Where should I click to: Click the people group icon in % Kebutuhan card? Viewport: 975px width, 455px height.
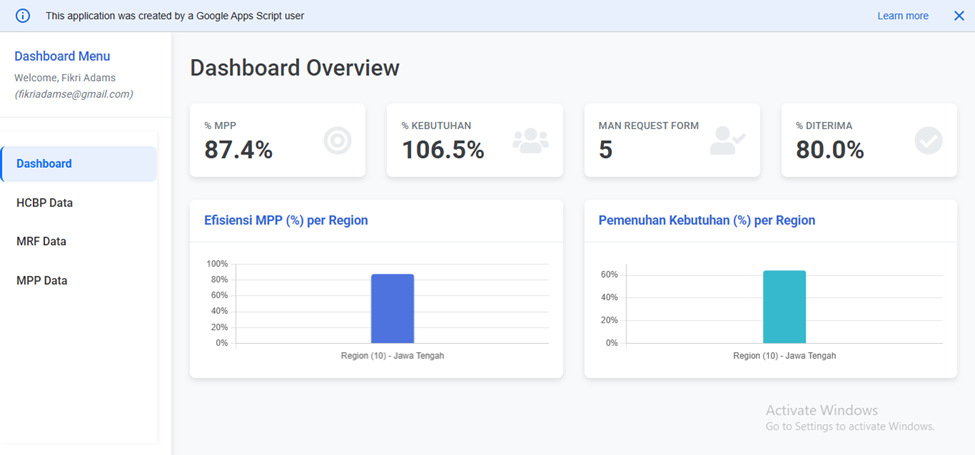531,141
